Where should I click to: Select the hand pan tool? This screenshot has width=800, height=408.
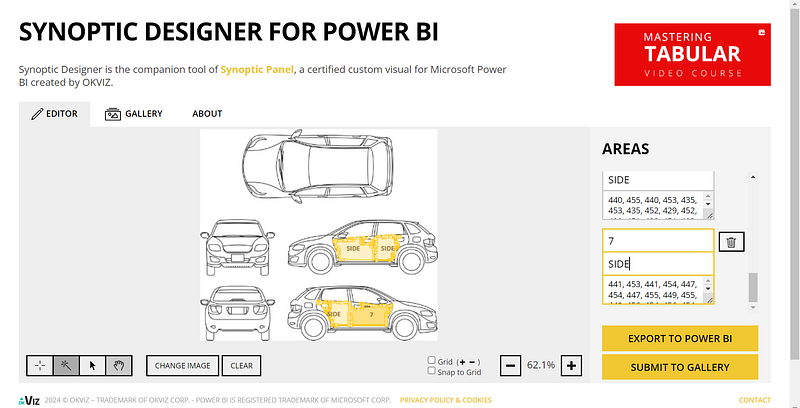point(119,366)
